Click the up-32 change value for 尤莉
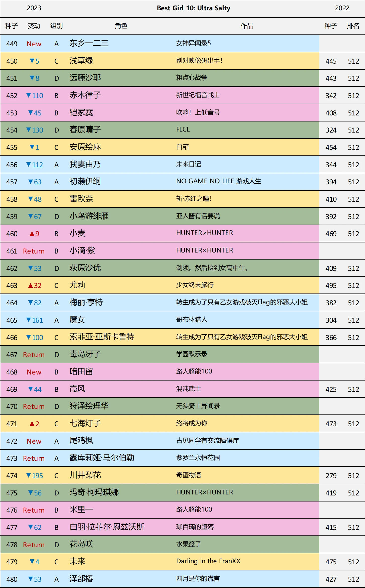365x588 pixels. pyautogui.click(x=35, y=285)
